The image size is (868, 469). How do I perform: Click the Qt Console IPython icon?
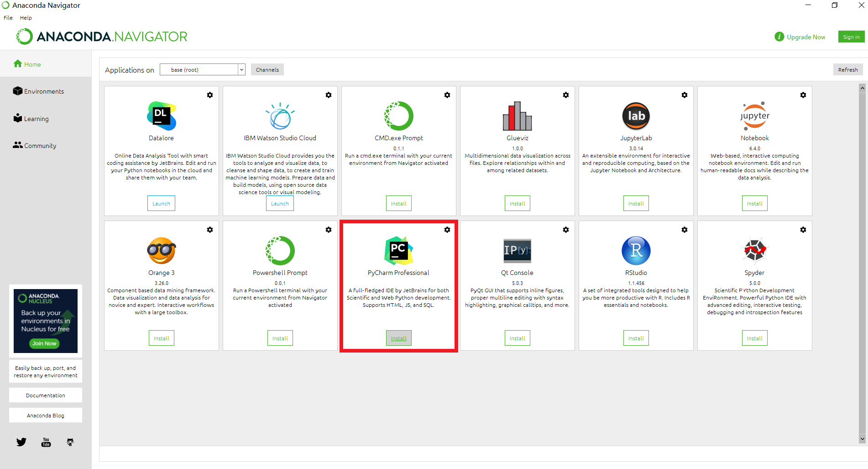tap(518, 251)
